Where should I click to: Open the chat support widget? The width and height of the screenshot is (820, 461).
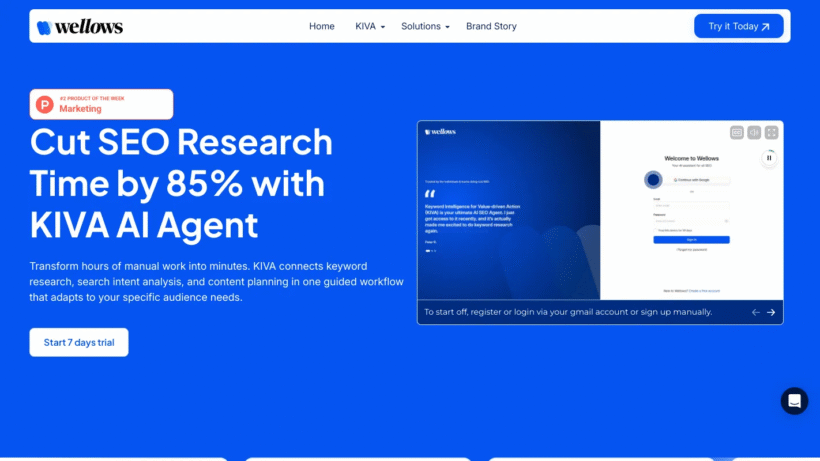(x=794, y=401)
